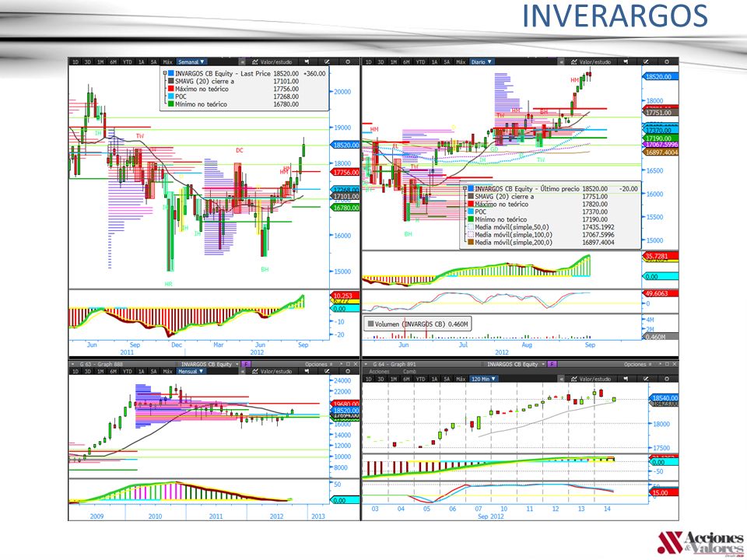This screenshot has height=560, width=747.
Task: Toggle the Media móvil(simple,50,0) dotted legend marker
Action: [471, 227]
